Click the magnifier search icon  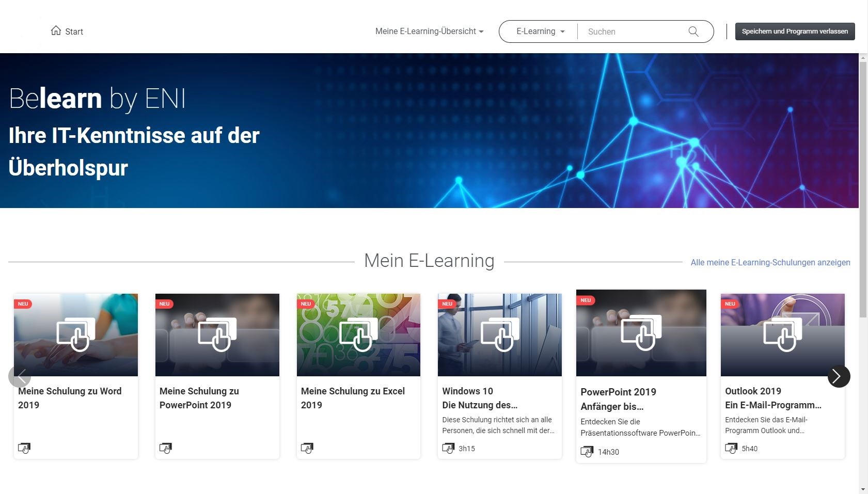tap(693, 31)
